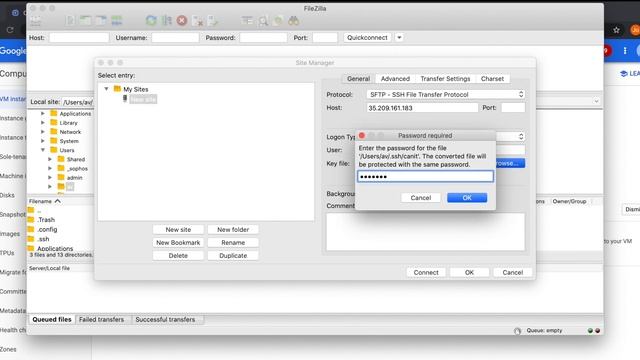Toggle the synchronized browsing icon

278,20
